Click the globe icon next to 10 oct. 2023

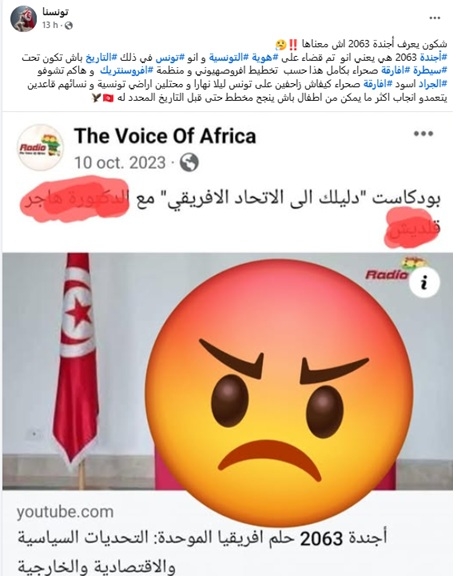click(x=189, y=162)
